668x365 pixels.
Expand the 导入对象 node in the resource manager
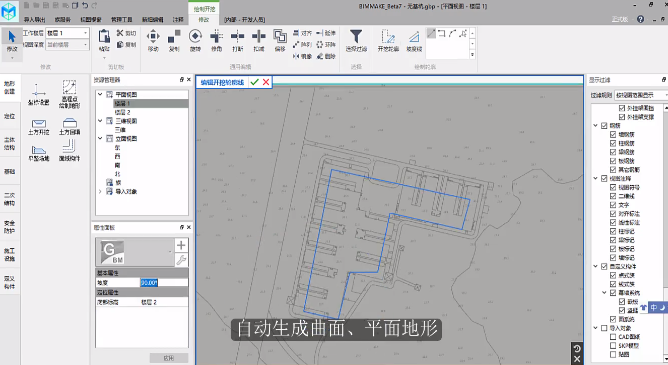coord(100,191)
